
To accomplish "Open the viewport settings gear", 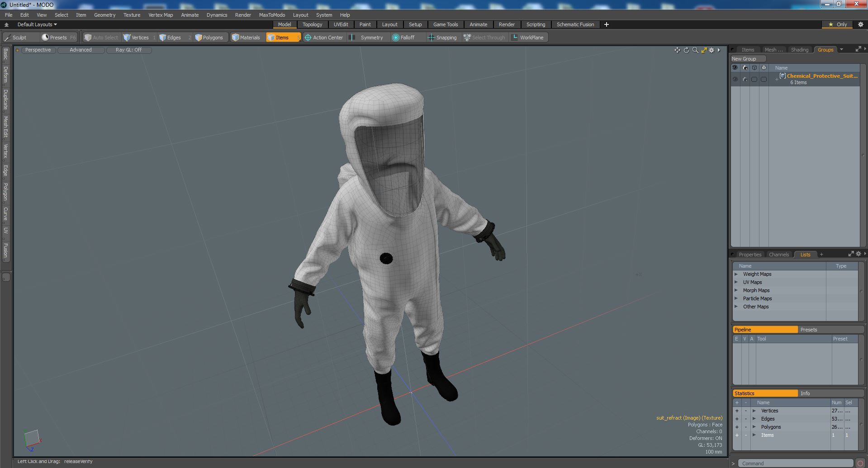I will tap(711, 50).
